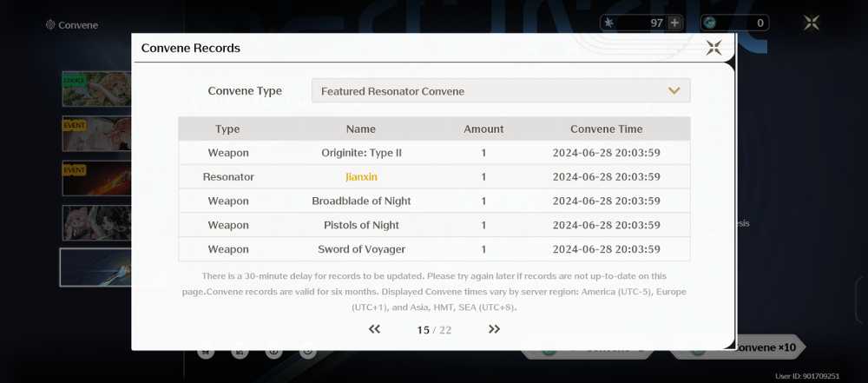Go to next records page
Image resolution: width=868 pixels, height=383 pixels.
(x=495, y=329)
